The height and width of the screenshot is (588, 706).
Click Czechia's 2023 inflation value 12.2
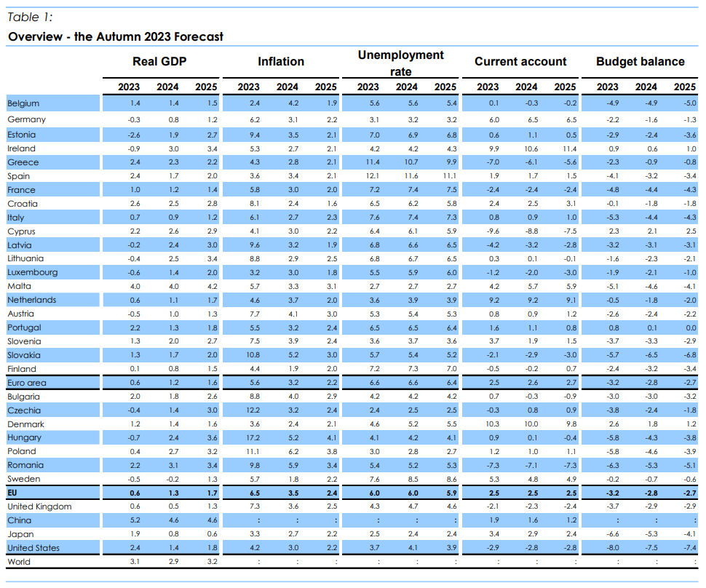point(253,410)
